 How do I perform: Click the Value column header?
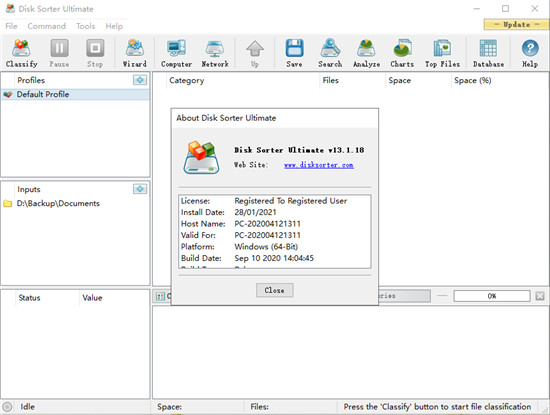tap(92, 298)
